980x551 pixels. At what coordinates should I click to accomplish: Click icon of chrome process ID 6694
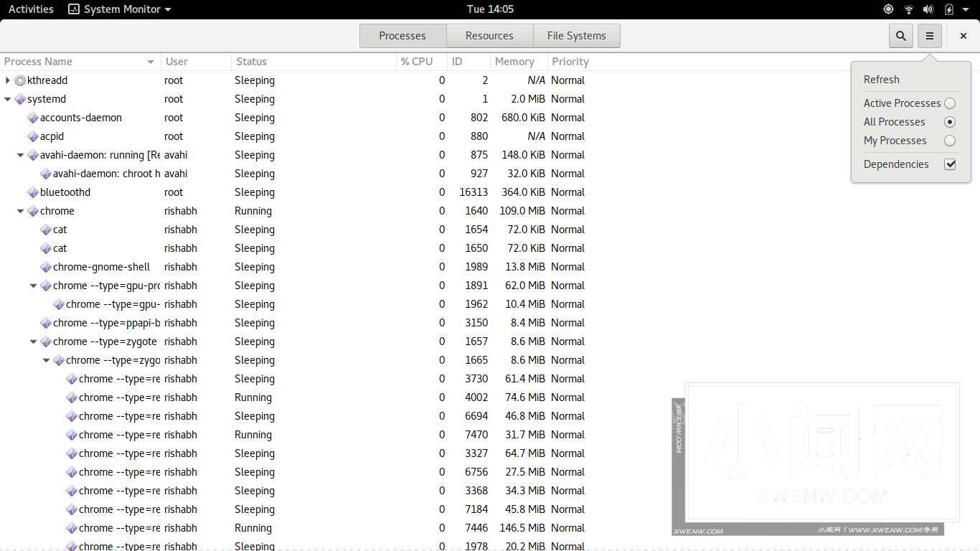[72, 416]
